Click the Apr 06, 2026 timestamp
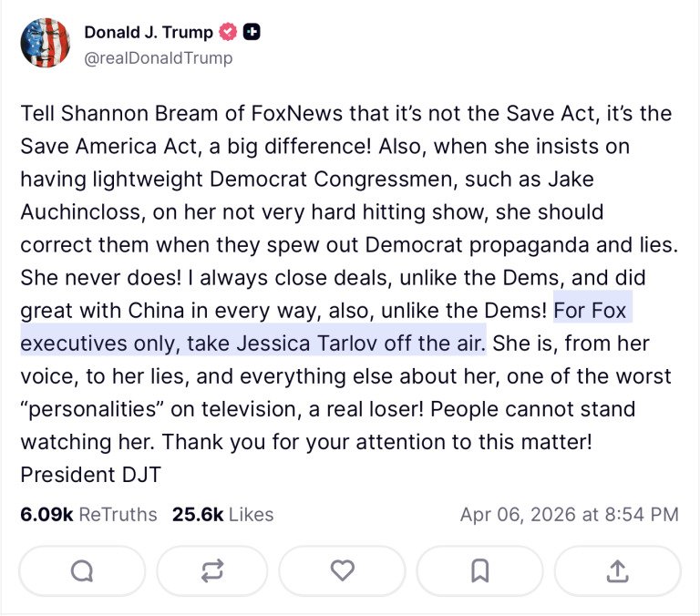The width and height of the screenshot is (700, 616). click(569, 514)
